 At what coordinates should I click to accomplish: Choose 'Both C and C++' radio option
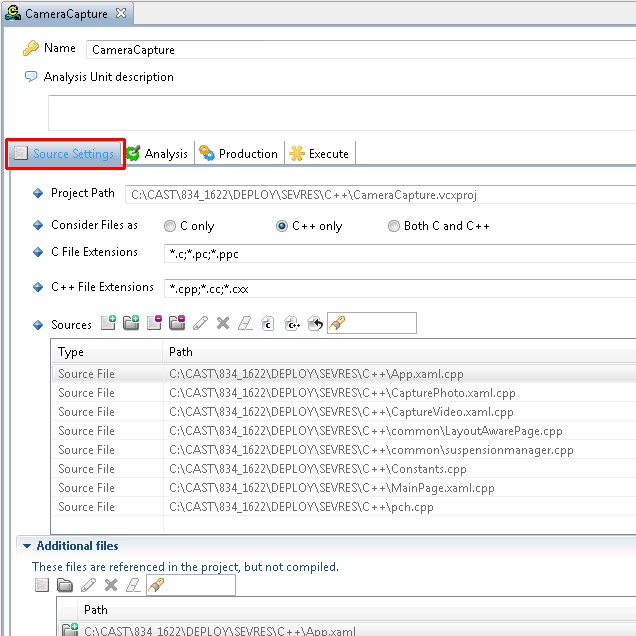394,226
